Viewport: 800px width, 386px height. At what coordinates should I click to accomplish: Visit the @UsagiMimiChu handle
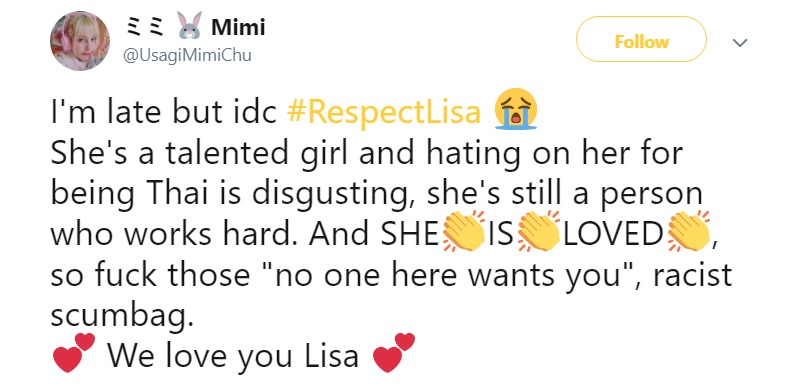click(187, 55)
